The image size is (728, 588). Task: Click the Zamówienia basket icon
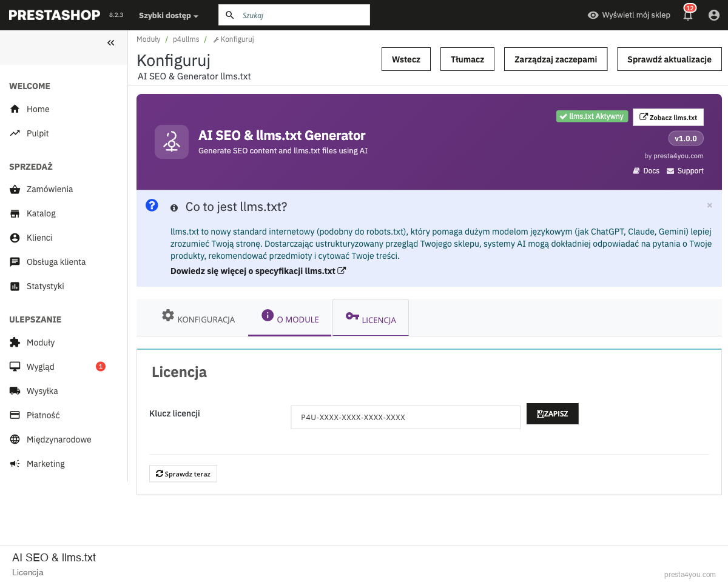tap(15, 189)
